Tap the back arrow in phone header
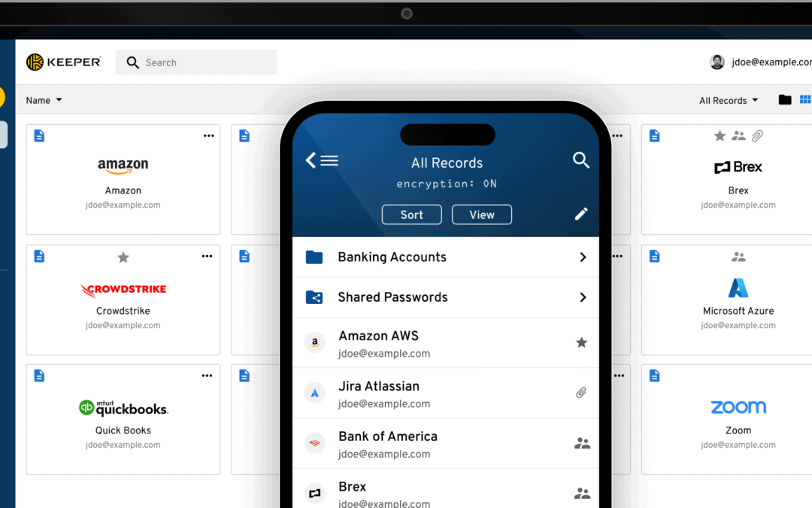Image resolution: width=812 pixels, height=508 pixels. (x=311, y=161)
